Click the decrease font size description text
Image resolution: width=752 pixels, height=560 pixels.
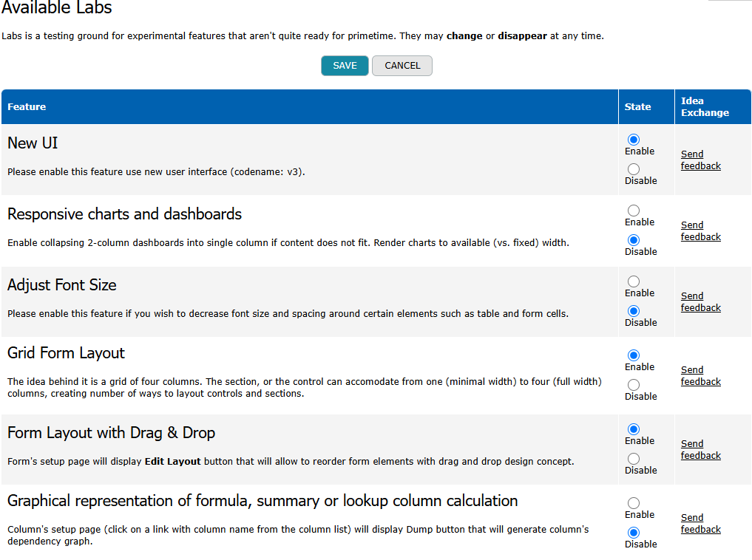tap(288, 313)
